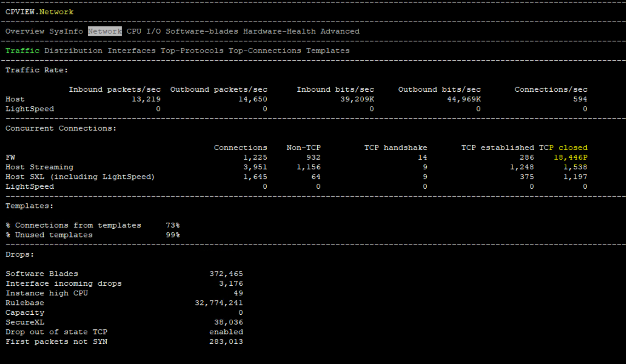Open the Software-blades tab
The image size is (626, 364).
(202, 31)
